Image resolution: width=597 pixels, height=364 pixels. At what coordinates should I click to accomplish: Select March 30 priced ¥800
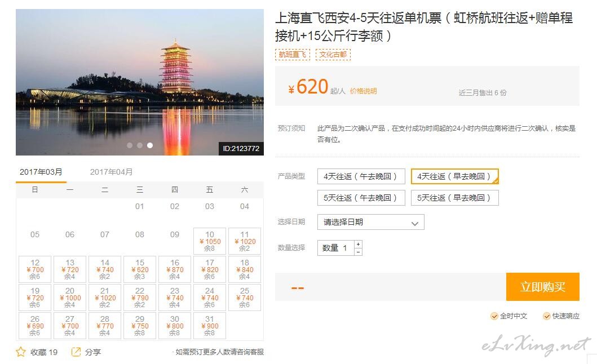click(175, 326)
